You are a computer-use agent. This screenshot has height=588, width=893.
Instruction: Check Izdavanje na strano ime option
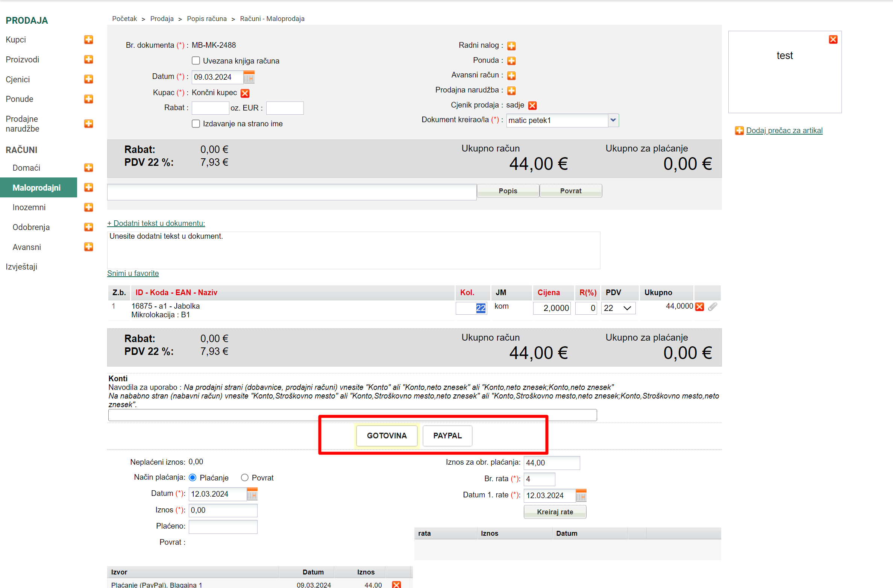pos(196,124)
